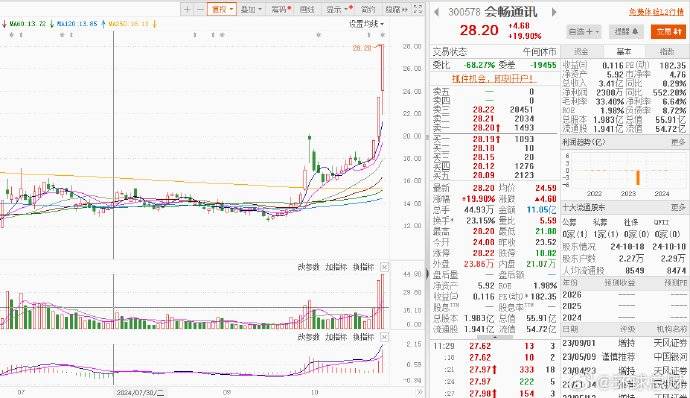Click 加指标 in volume indicator panel

[336, 267]
